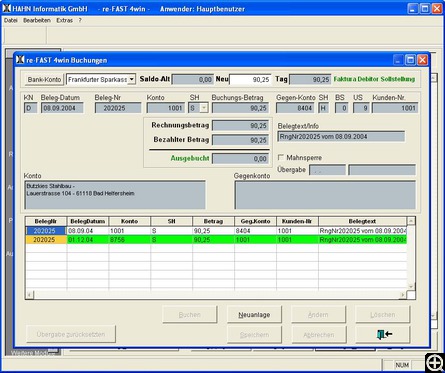Click the BelegDatum column header
Image resolution: width=445 pixels, height=373 pixels.
pyautogui.click(x=88, y=221)
